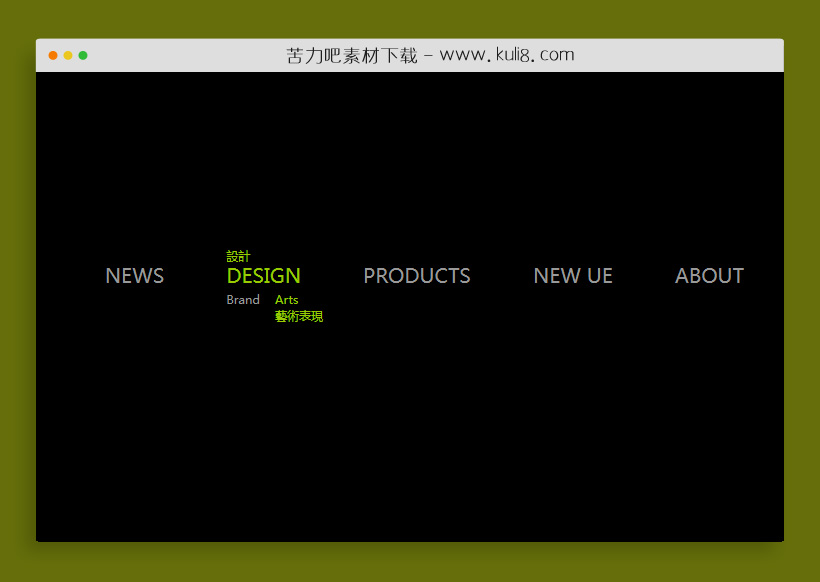Click empty black area below the navigation menu
820x582 pixels.
click(x=410, y=430)
